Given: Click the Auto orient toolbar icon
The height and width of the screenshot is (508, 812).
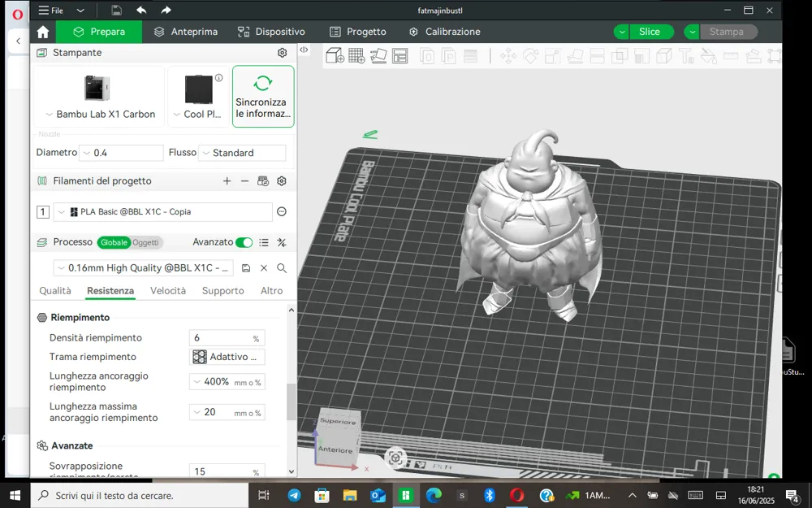Looking at the screenshot, I should 378,55.
